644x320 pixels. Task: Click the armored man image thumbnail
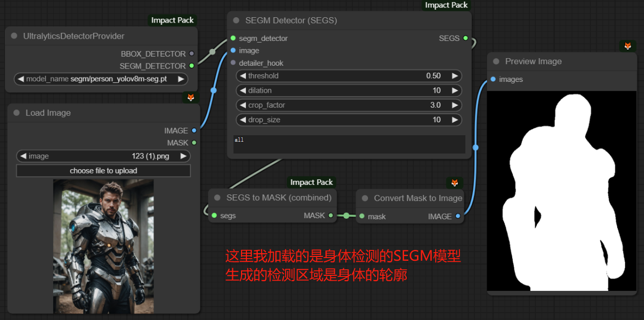pos(103,246)
